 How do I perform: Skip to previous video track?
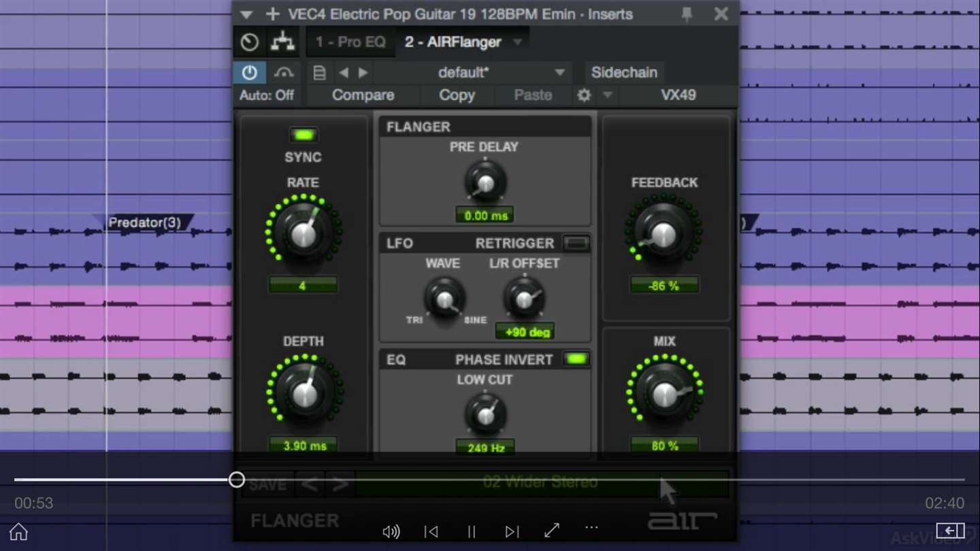click(431, 531)
